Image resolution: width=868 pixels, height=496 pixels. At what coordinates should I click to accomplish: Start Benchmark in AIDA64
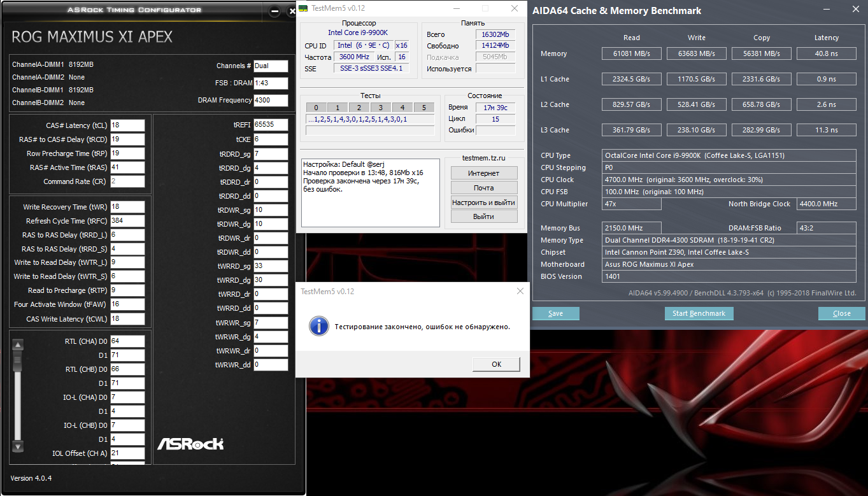pos(699,313)
